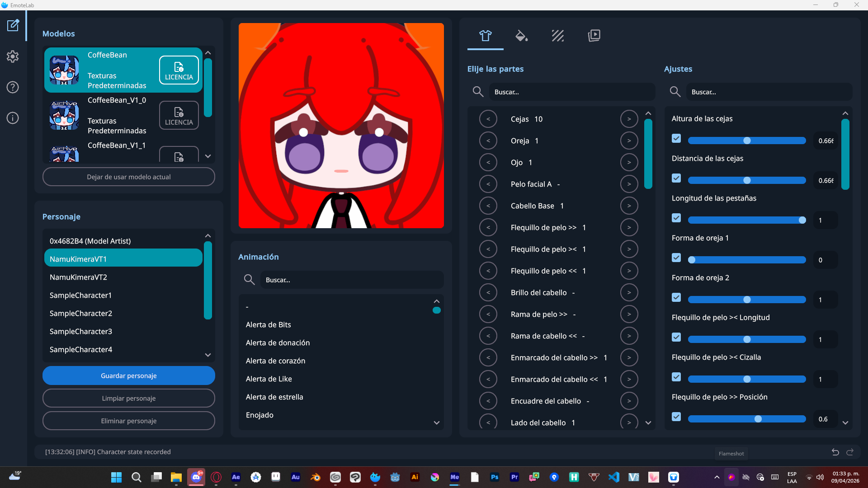This screenshot has height=488, width=868.
Task: Click the Distancia de las cejas slider
Action: [747, 180]
